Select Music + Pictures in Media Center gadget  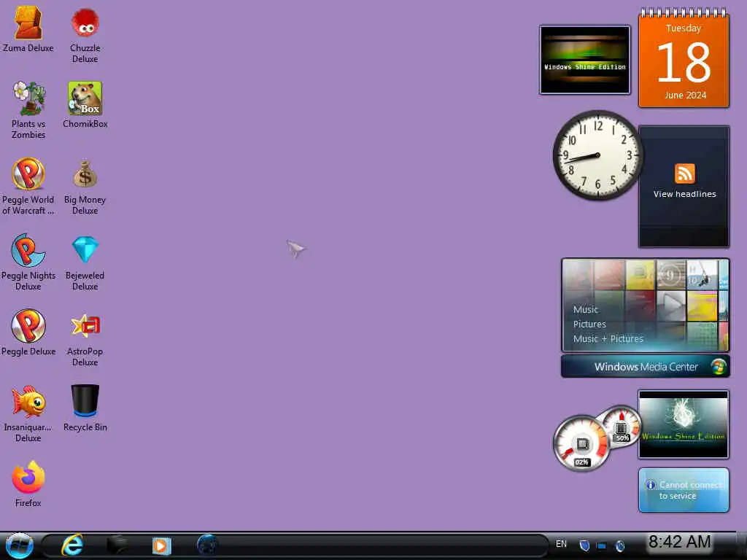tap(608, 338)
